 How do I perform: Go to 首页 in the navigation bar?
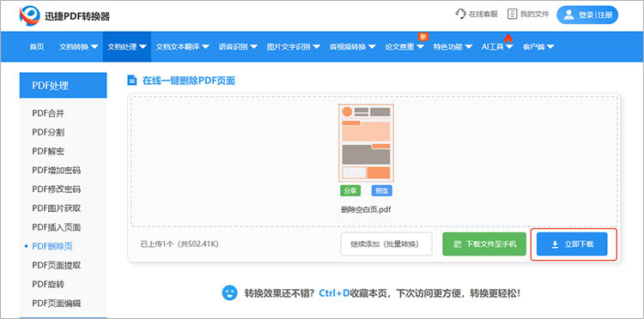[x=37, y=47]
